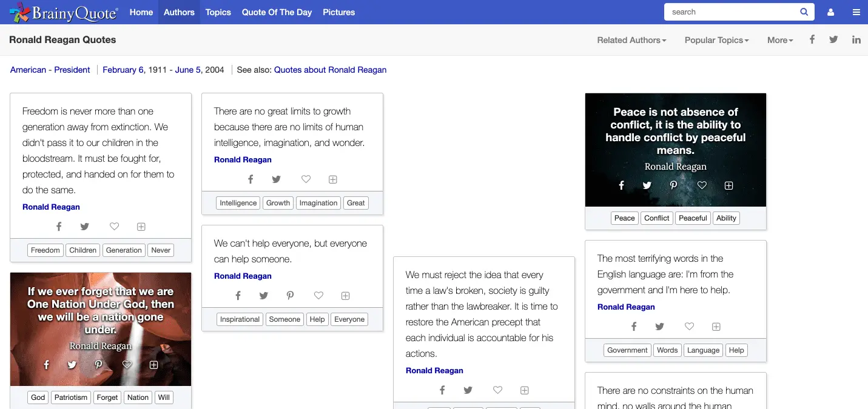
Task: Like the 'reject the idea' lawbreaker quote
Action: pos(497,390)
